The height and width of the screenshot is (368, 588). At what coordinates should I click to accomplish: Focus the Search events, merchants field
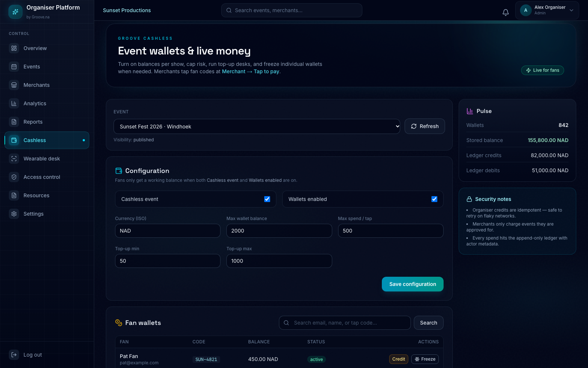coord(292,10)
